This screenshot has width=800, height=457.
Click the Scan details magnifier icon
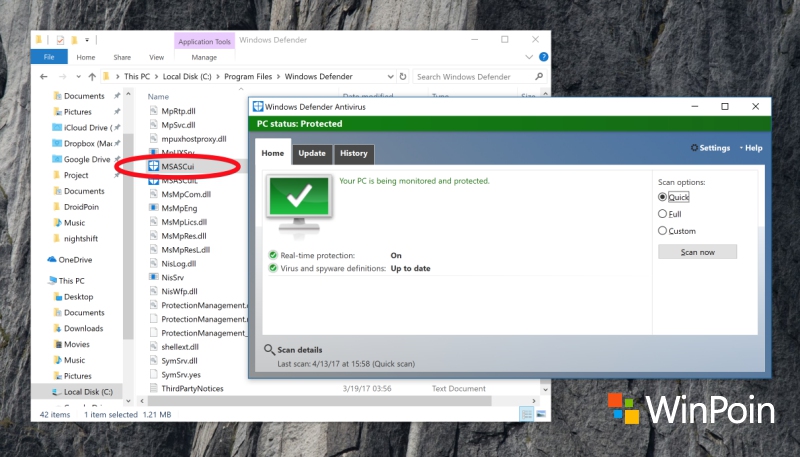point(269,350)
